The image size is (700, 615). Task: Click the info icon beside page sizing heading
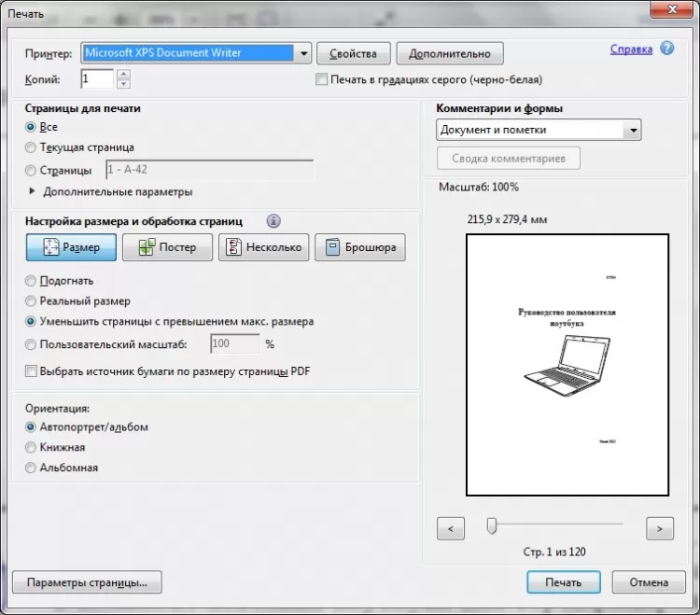point(273,221)
